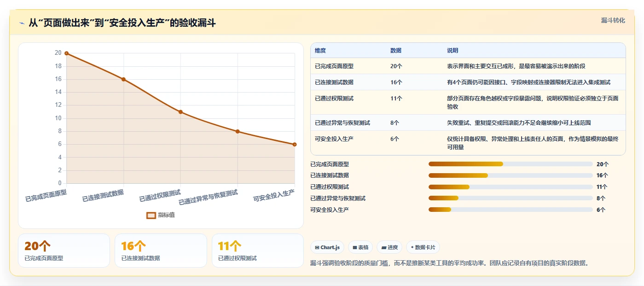Click the 6个 progress value label
Screen dimensions: 644x286
[601, 210]
